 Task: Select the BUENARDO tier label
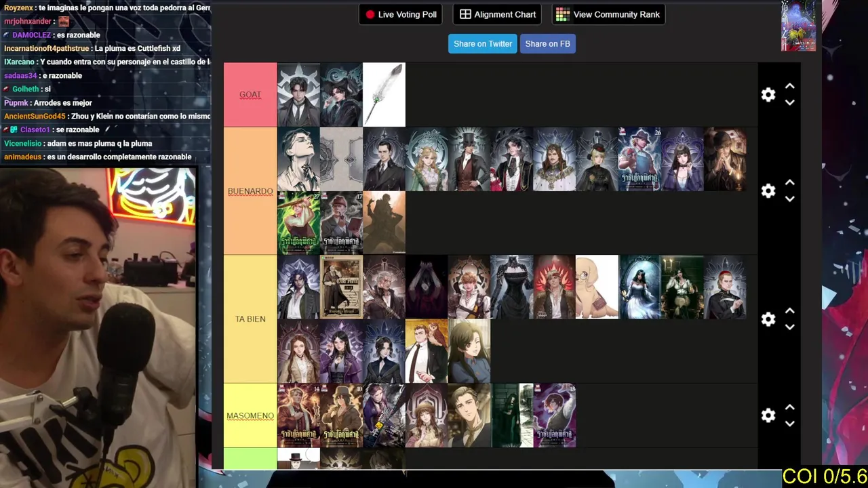(250, 191)
